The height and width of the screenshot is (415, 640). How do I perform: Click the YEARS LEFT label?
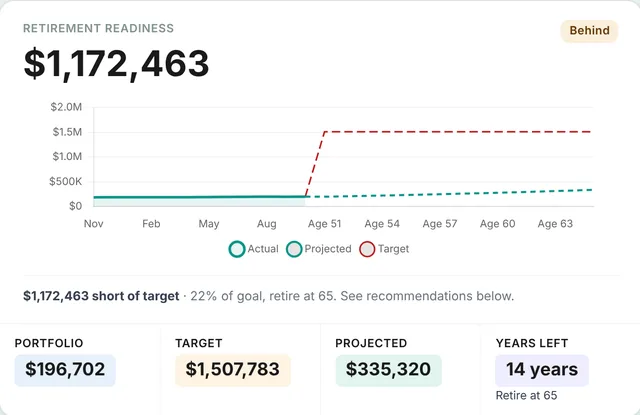click(x=532, y=343)
